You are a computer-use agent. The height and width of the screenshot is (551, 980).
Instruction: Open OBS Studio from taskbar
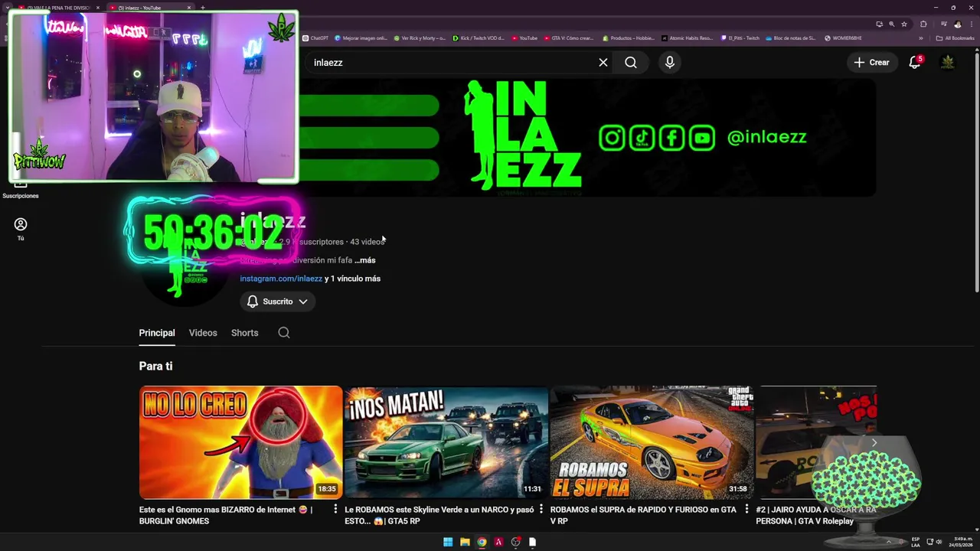[515, 542]
